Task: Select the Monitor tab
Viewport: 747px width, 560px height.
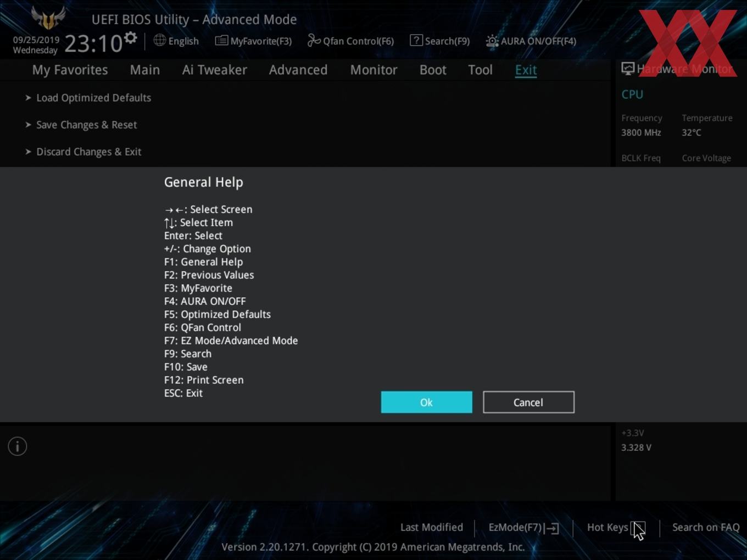Action: tap(374, 70)
